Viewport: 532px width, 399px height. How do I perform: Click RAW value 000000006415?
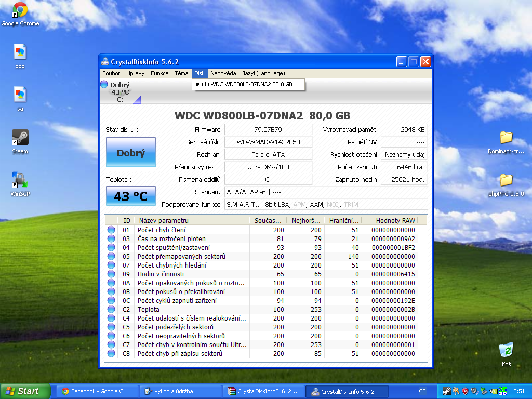(393, 274)
